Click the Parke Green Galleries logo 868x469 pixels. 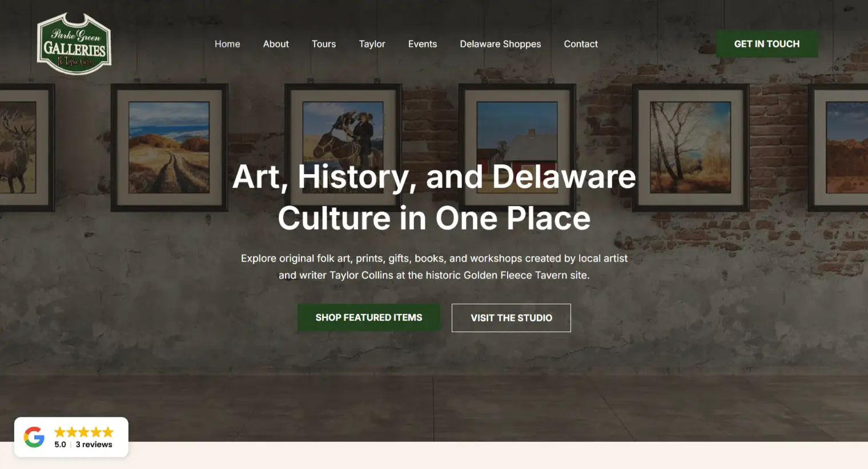click(x=74, y=45)
